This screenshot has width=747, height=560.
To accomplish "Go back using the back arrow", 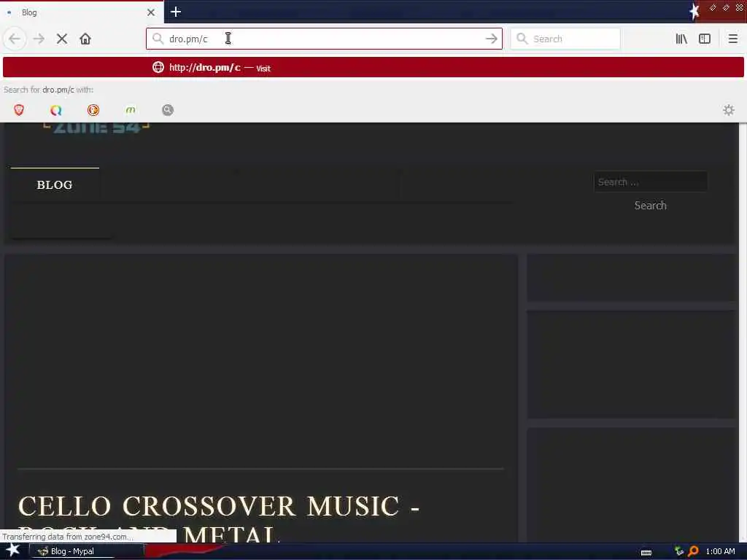I will pyautogui.click(x=15, y=39).
